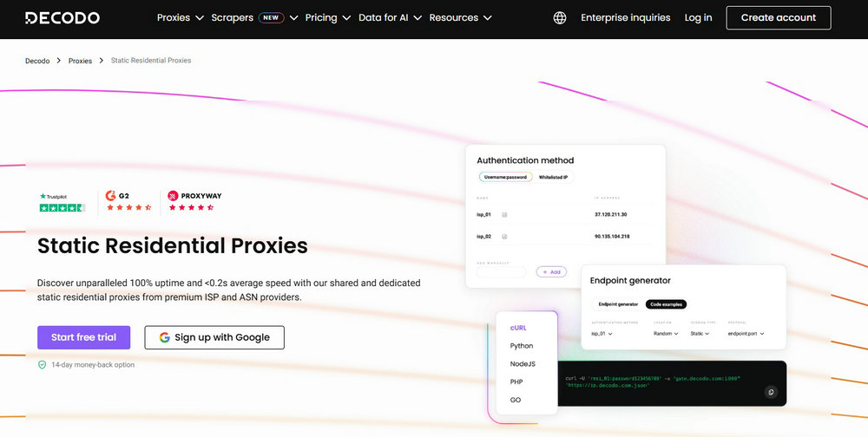Click the add manually IP input field
Viewport: 868px width, 437px height.
coord(501,272)
